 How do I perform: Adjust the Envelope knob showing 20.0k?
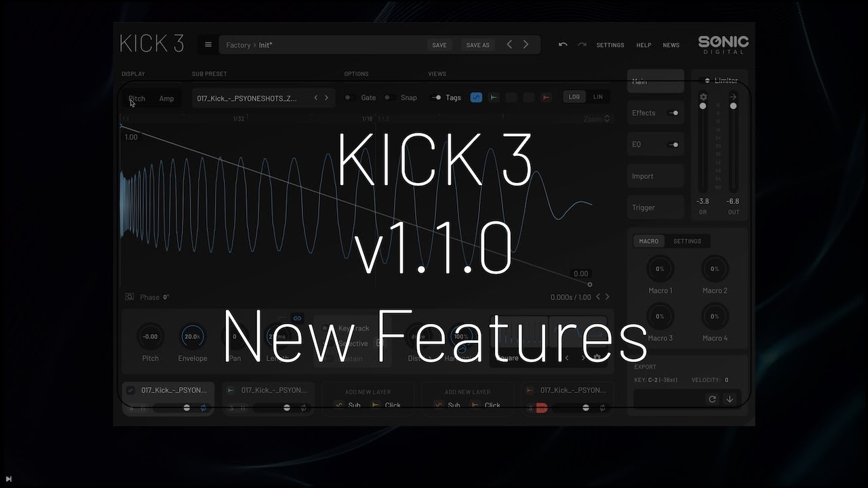pyautogui.click(x=193, y=336)
